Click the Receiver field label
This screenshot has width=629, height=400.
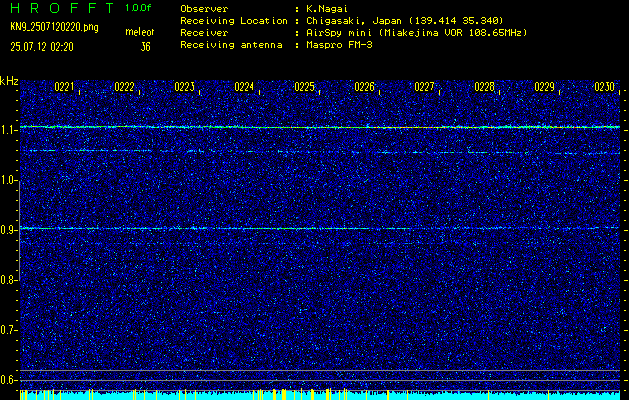pyautogui.click(x=204, y=33)
